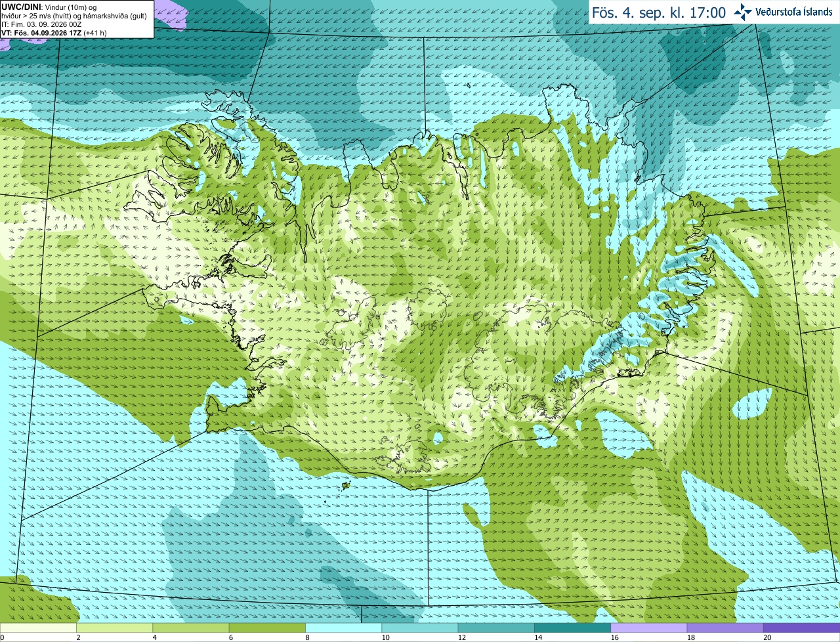Click the IT Fim. 03. 09. 2026 line
Viewport: 840px width, 642px height.
point(41,24)
